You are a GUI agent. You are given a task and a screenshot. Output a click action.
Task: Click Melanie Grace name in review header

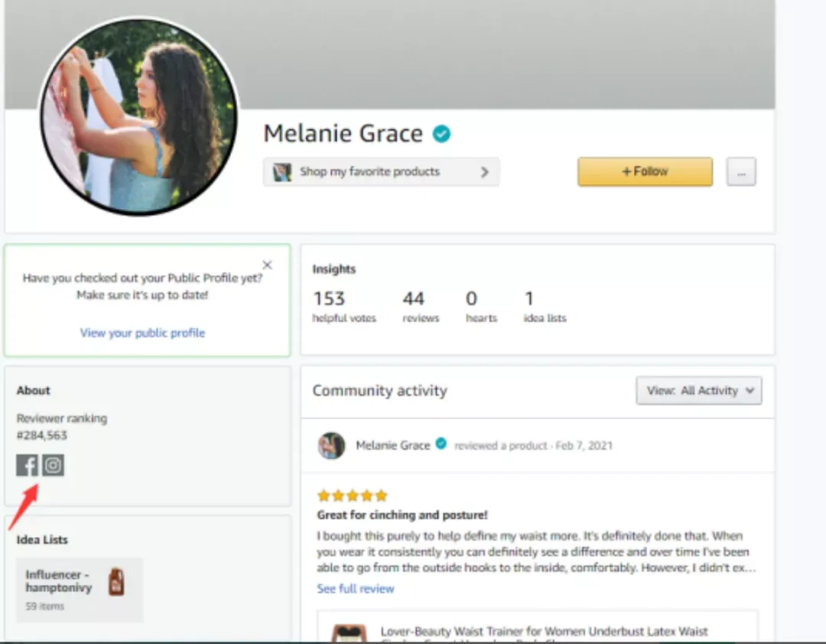[x=393, y=445]
